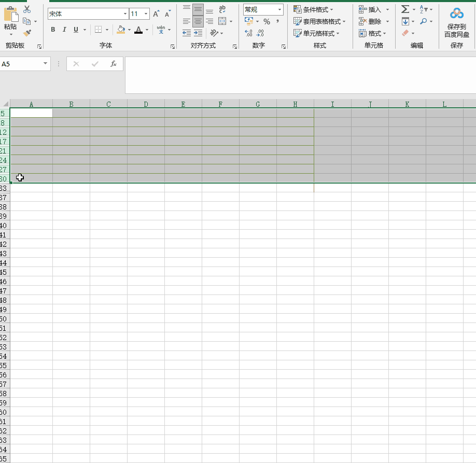Click Merge and Center icon

(222, 21)
